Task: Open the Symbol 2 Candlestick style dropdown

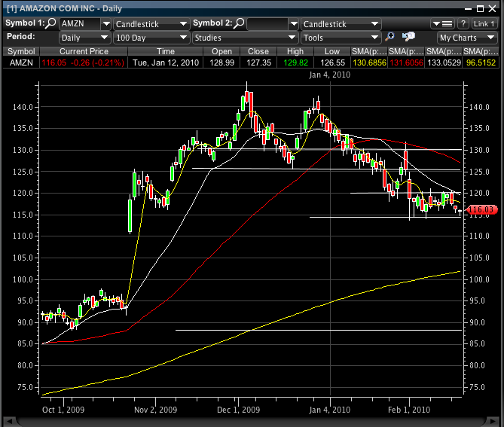Action: 341,24
